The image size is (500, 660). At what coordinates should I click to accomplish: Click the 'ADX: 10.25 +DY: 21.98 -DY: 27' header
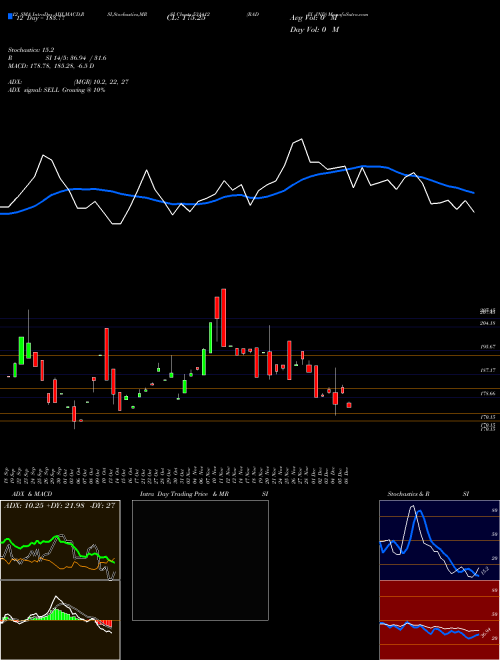[x=59, y=506]
